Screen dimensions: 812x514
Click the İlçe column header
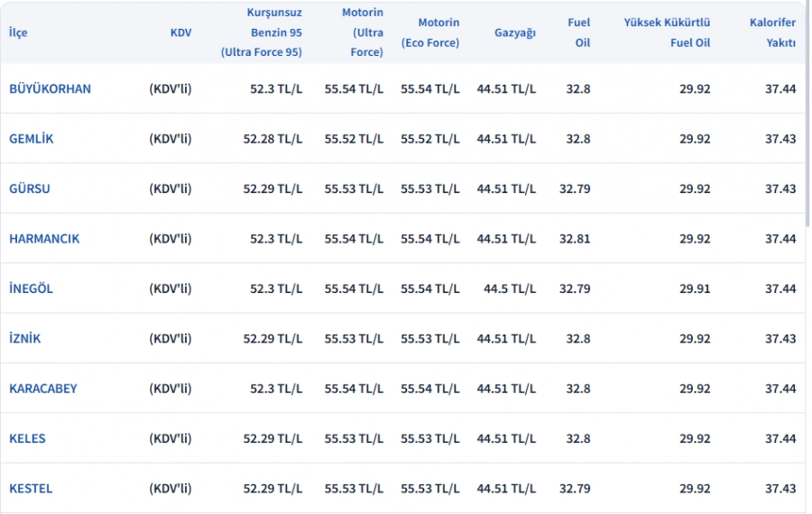click(x=18, y=32)
